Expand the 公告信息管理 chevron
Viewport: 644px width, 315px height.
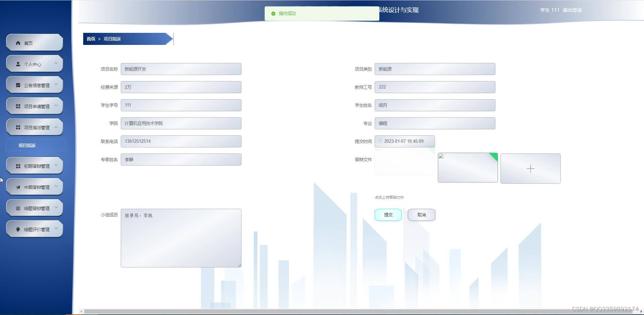(56, 84)
